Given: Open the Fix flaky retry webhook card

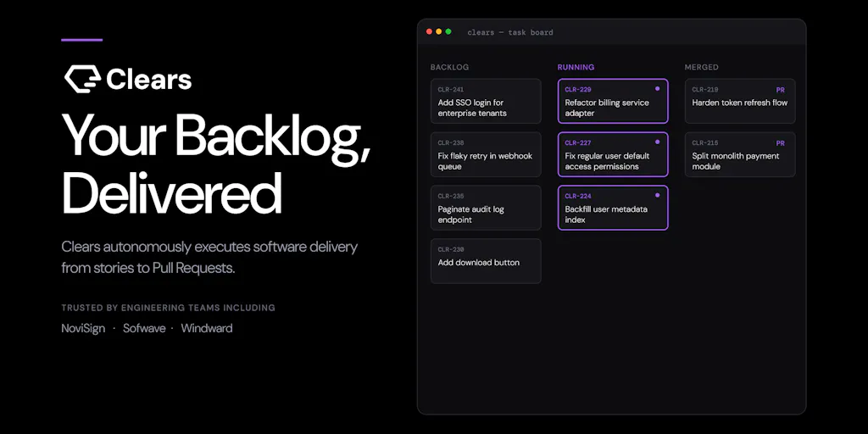Looking at the screenshot, I should click(486, 154).
